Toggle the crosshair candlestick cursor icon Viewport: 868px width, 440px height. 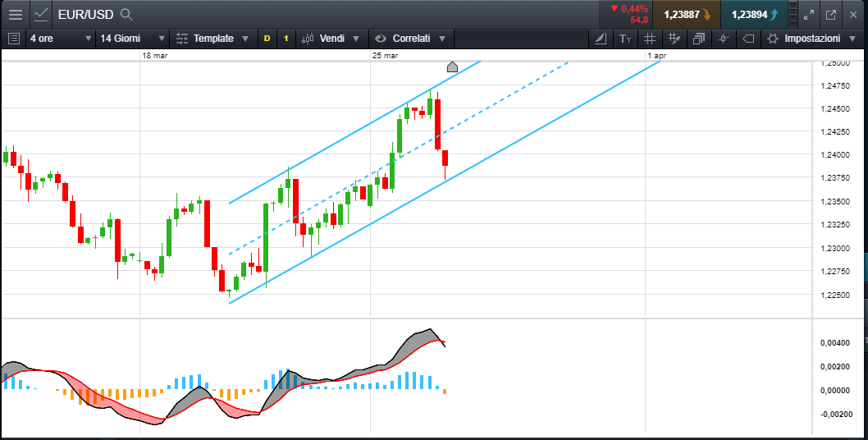[723, 39]
